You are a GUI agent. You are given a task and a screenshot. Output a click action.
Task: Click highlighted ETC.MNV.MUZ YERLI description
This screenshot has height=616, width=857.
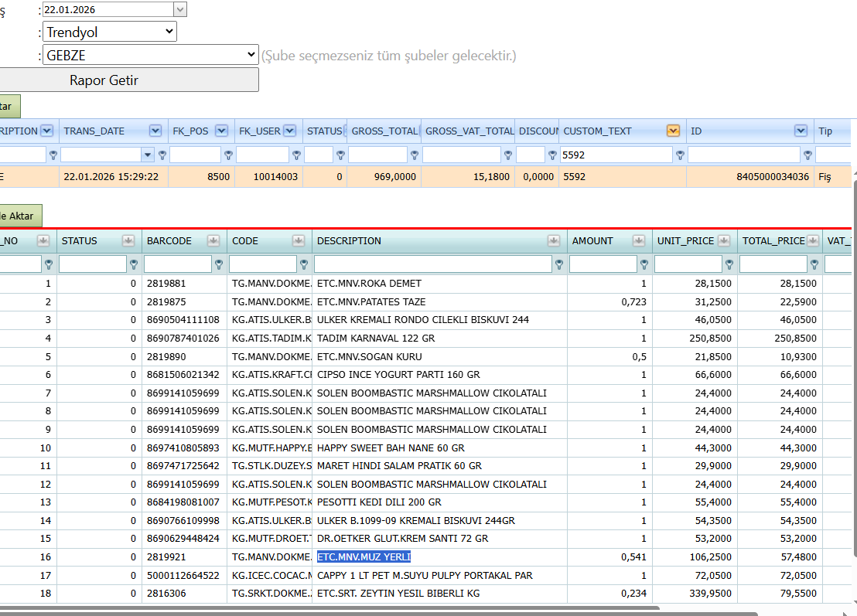point(364,557)
